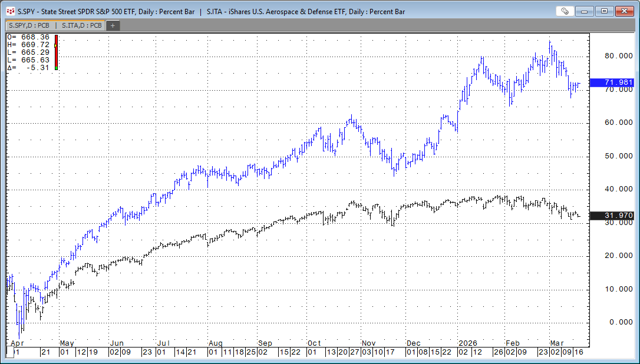Click the Mar label on the time axis
This screenshot has height=364, width=640.
tap(556, 342)
